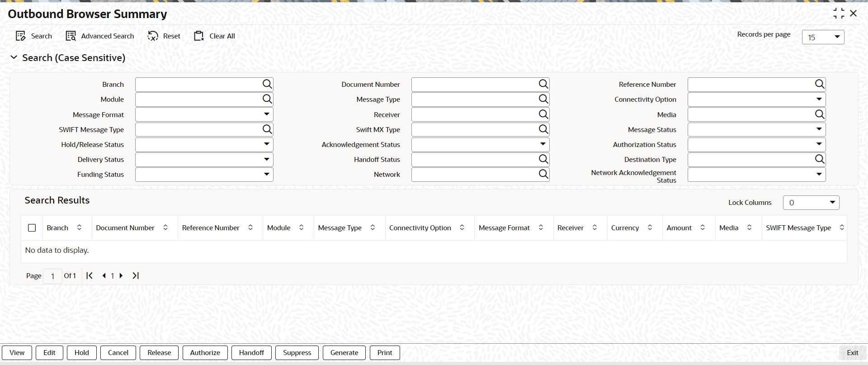
Task: Open Advanced Search
Action: tap(100, 36)
